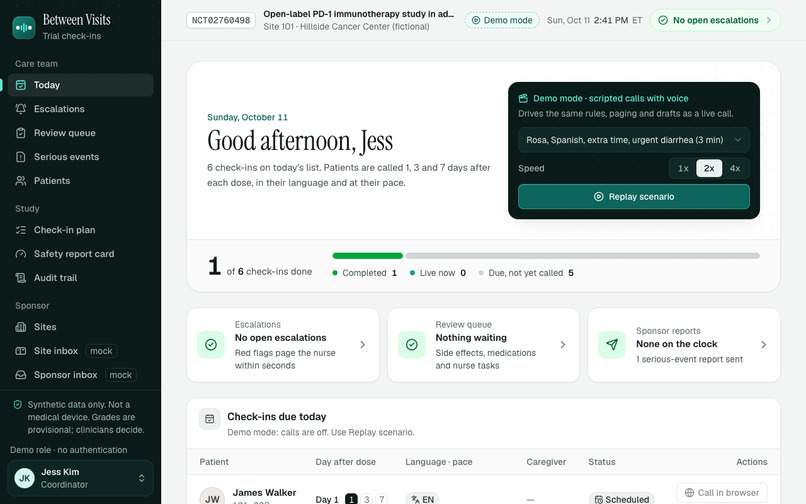The image size is (806, 504).
Task: Select 1x playback speed
Action: click(x=683, y=168)
